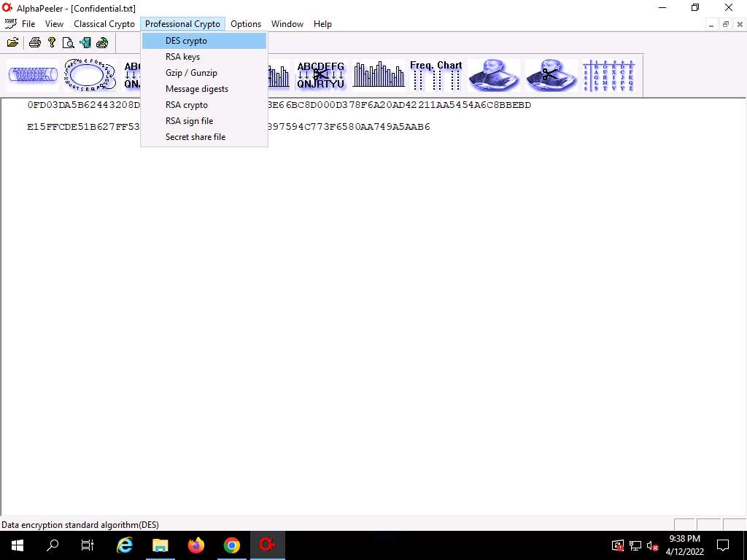Launch Google Chrome from the taskbar
This screenshot has height=560, width=747.
pos(232,545)
